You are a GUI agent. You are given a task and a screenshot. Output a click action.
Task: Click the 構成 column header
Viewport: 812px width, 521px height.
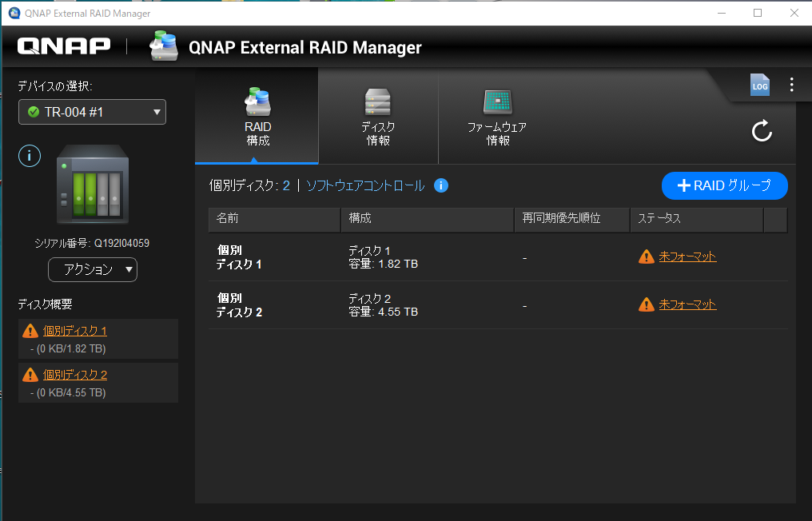(428, 220)
